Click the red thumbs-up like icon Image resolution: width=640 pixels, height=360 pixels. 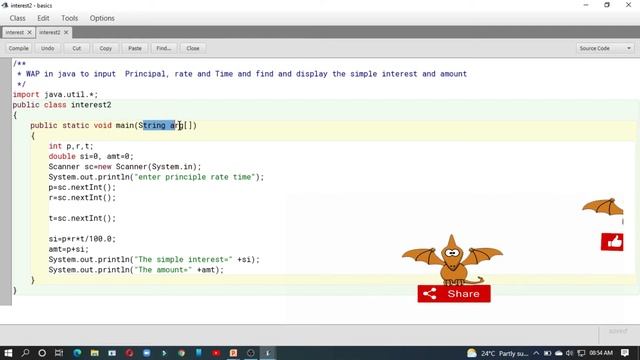click(x=612, y=242)
